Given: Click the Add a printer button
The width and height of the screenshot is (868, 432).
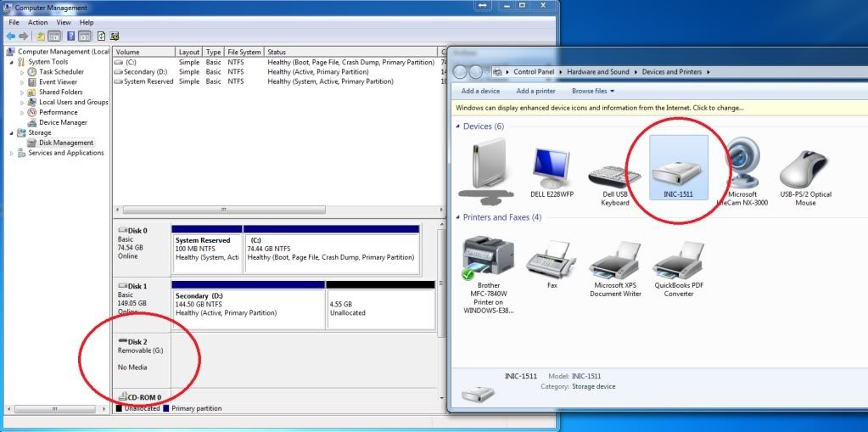Looking at the screenshot, I should click(535, 91).
